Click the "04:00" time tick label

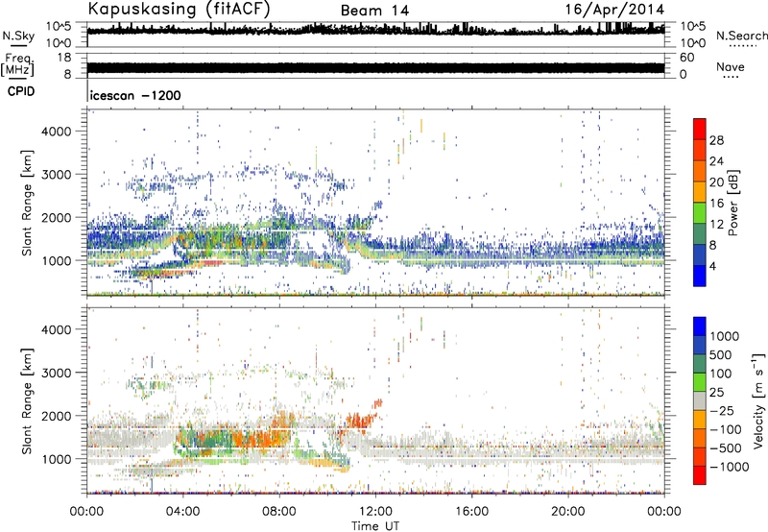(x=182, y=512)
